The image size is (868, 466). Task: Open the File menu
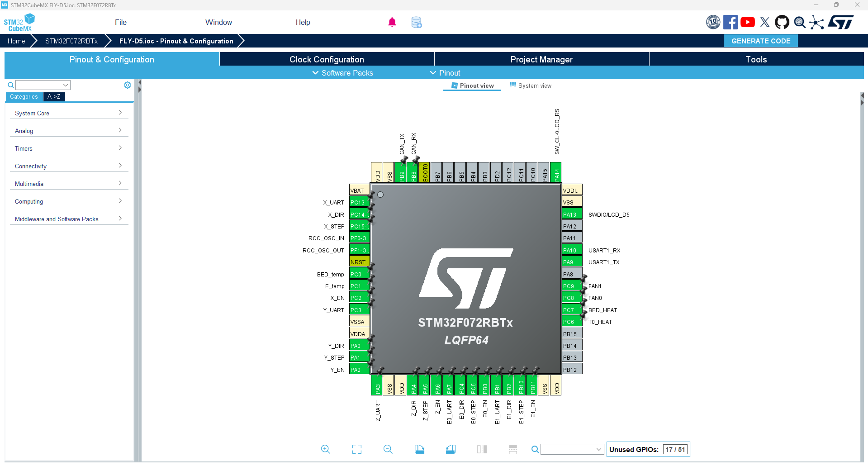tap(121, 22)
